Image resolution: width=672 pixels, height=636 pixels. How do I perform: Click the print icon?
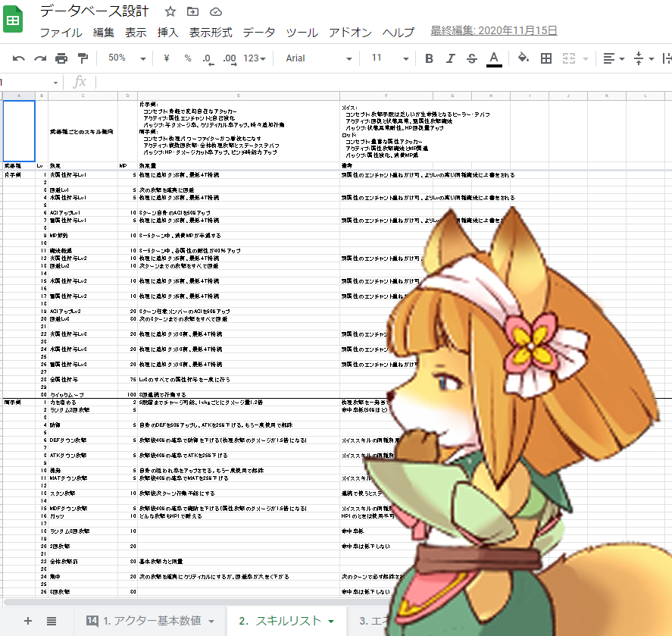61,58
